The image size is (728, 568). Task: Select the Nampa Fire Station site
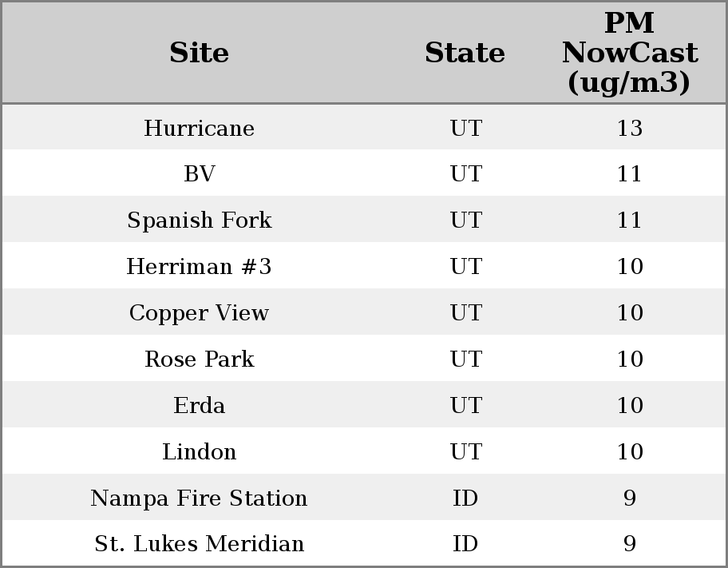(199, 498)
